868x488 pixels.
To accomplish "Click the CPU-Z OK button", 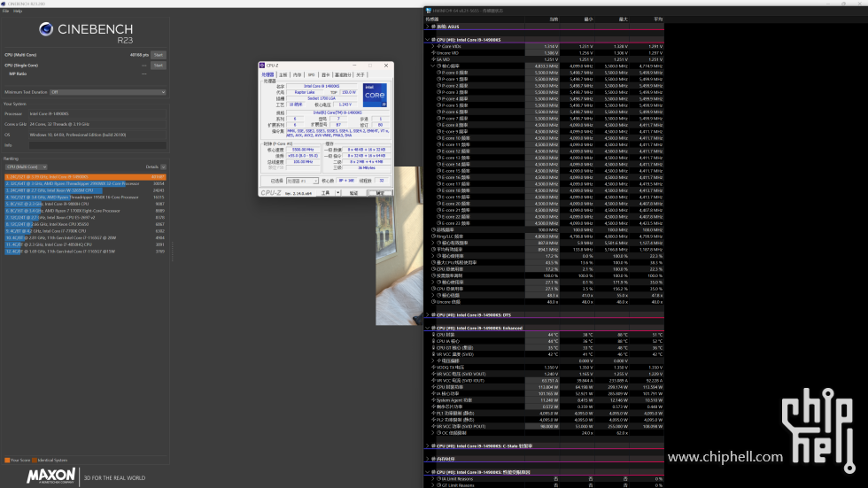I will tap(380, 193).
